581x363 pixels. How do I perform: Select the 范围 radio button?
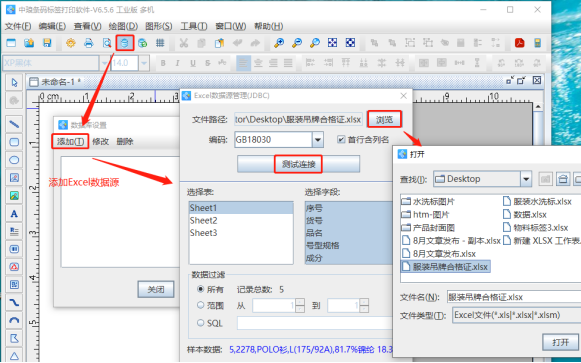pyautogui.click(x=200, y=305)
